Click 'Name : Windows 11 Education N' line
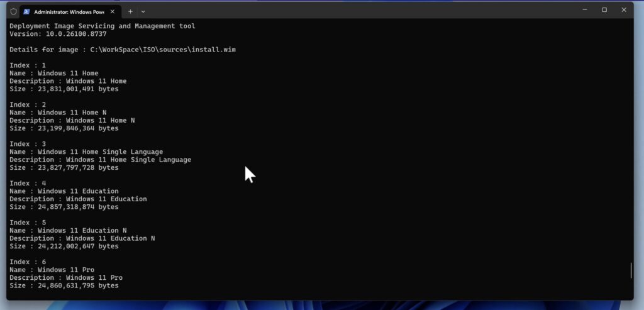The height and width of the screenshot is (310, 644). pyautogui.click(x=68, y=231)
